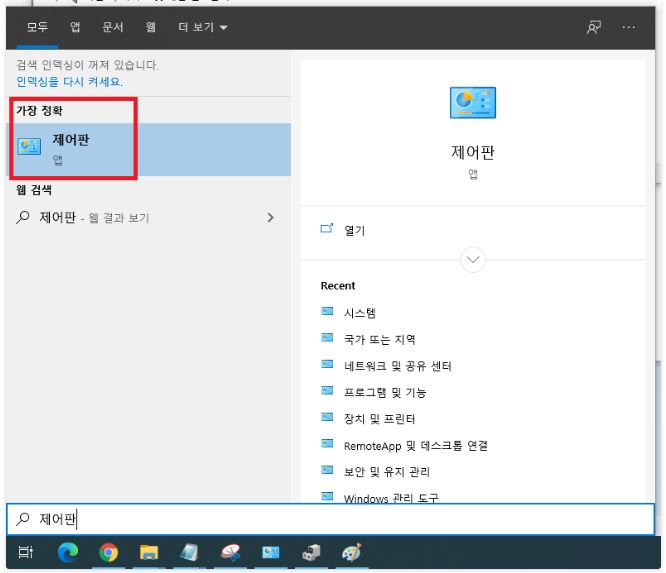Screen dimensions: 666x573
Task: Click the 가장 정확 section heading
Action: tap(40, 111)
